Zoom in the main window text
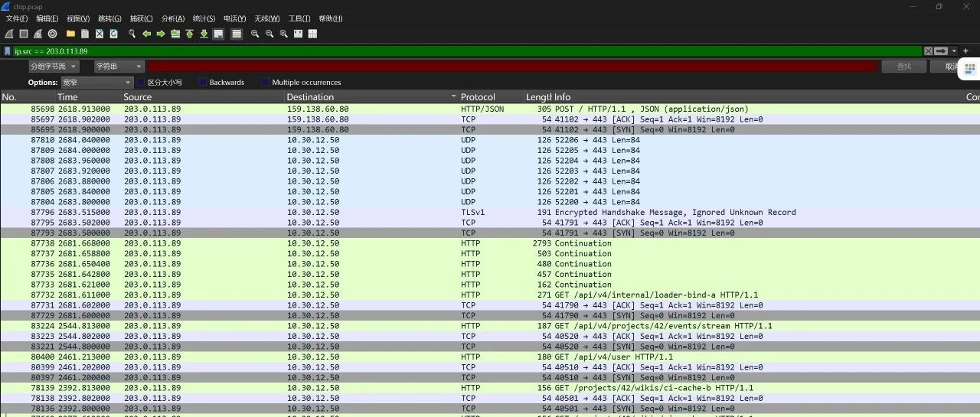980x417 pixels. click(255, 34)
